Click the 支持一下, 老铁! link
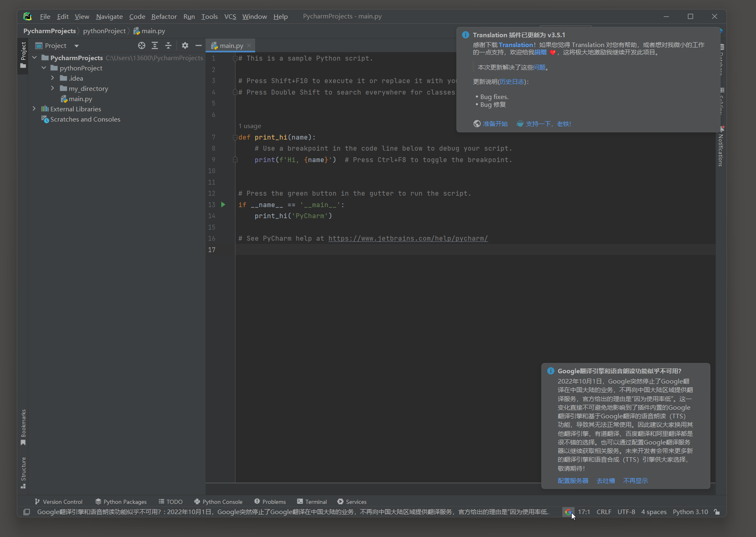The image size is (756, 537). 548,124
